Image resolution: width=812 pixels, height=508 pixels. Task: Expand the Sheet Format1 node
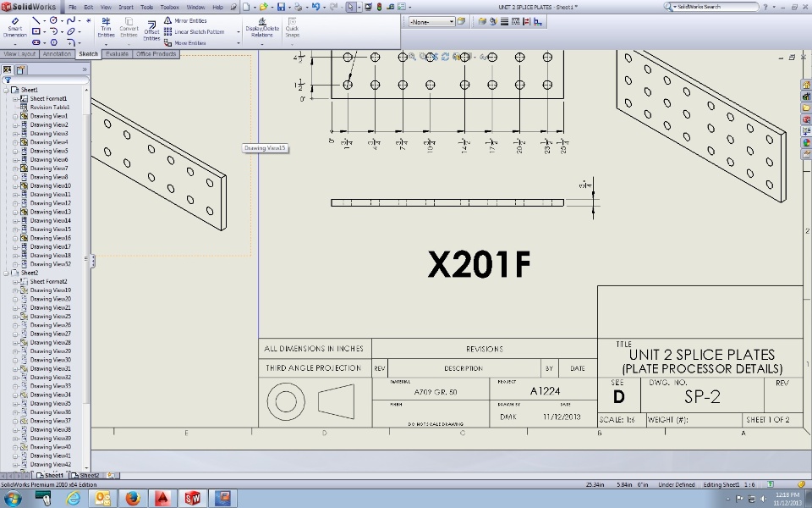pyautogui.click(x=15, y=98)
